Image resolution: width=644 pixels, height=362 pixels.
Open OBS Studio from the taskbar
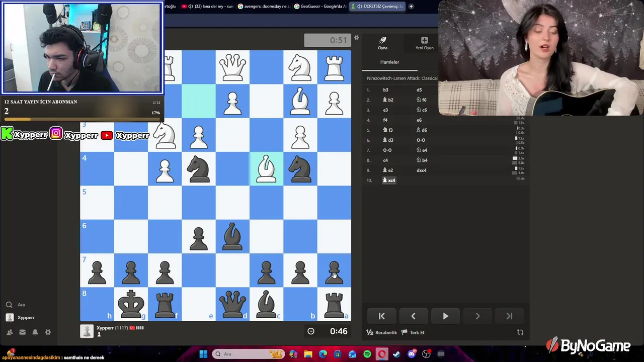[427, 354]
